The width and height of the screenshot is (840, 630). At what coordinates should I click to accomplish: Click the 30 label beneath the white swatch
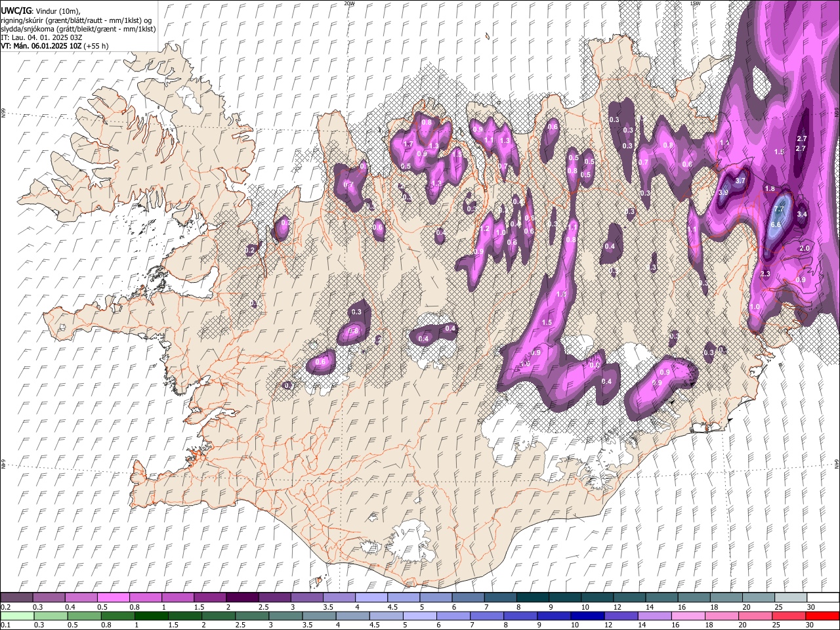point(810,607)
